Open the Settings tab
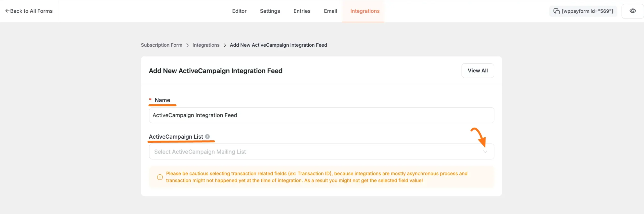Screen dimensions: 644x214 270,11
